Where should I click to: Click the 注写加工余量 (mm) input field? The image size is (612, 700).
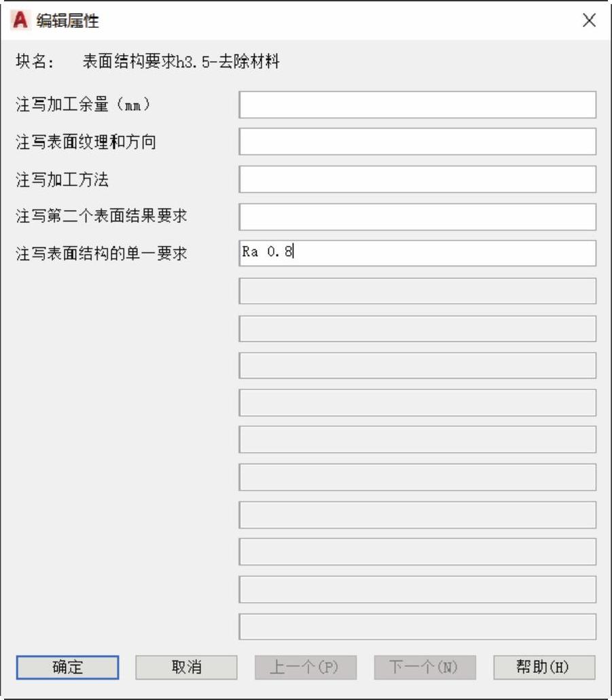click(417, 105)
